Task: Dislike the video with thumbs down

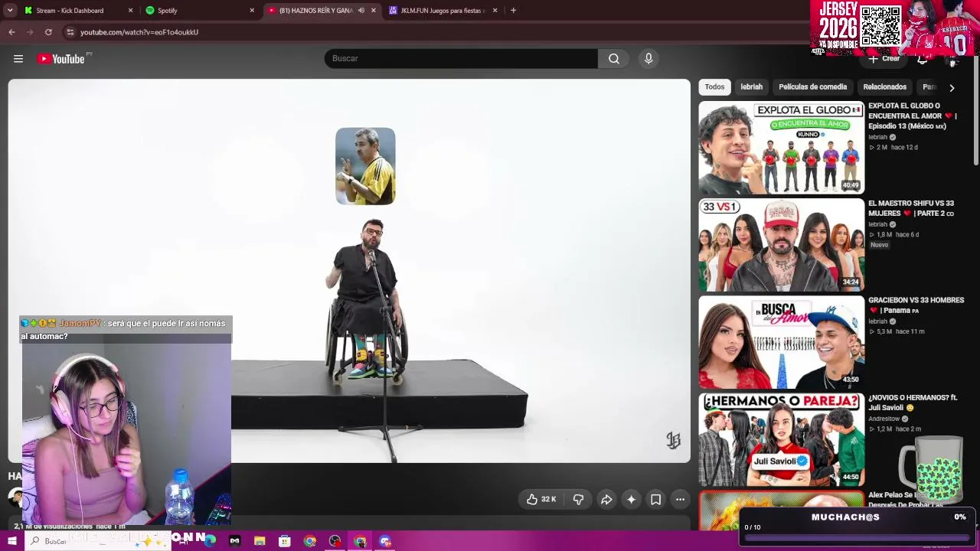Action: coord(578,500)
